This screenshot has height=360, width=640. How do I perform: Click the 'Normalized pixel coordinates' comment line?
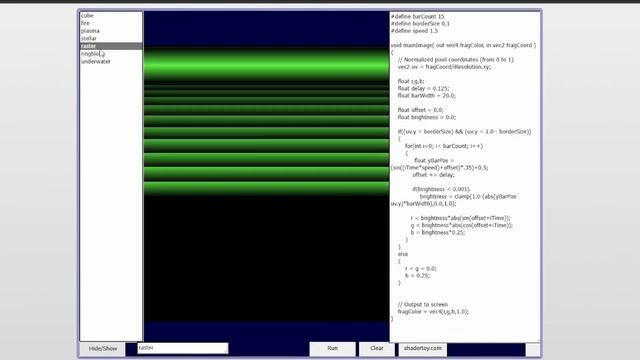456,60
